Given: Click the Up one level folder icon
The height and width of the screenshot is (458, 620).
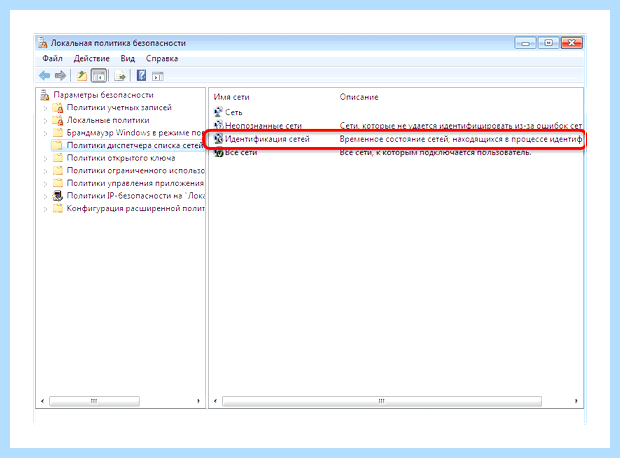Looking at the screenshot, I should pos(82,76).
